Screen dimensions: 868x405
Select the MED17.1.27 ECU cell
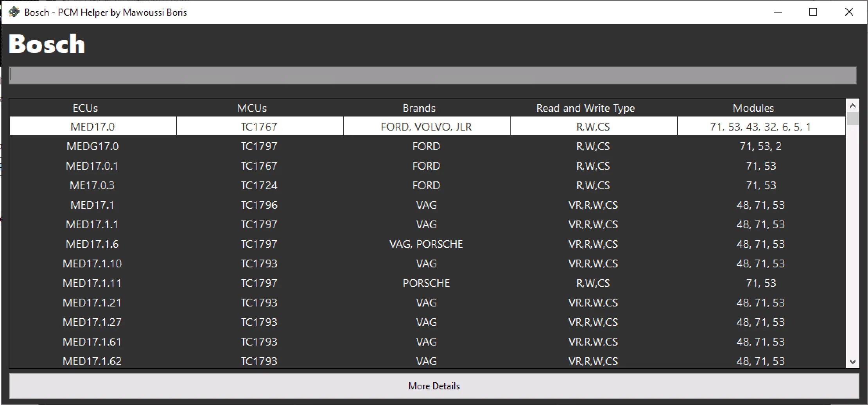click(92, 322)
